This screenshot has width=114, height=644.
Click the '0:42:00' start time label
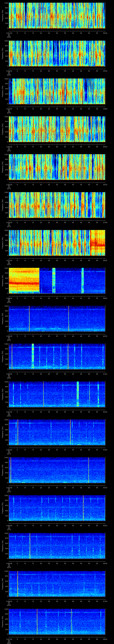pos(9,450)
